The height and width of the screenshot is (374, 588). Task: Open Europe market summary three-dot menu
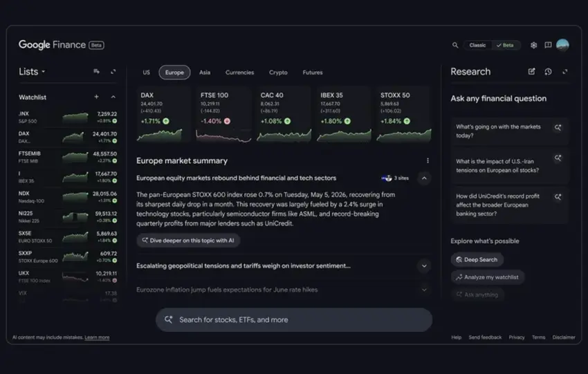pos(428,160)
